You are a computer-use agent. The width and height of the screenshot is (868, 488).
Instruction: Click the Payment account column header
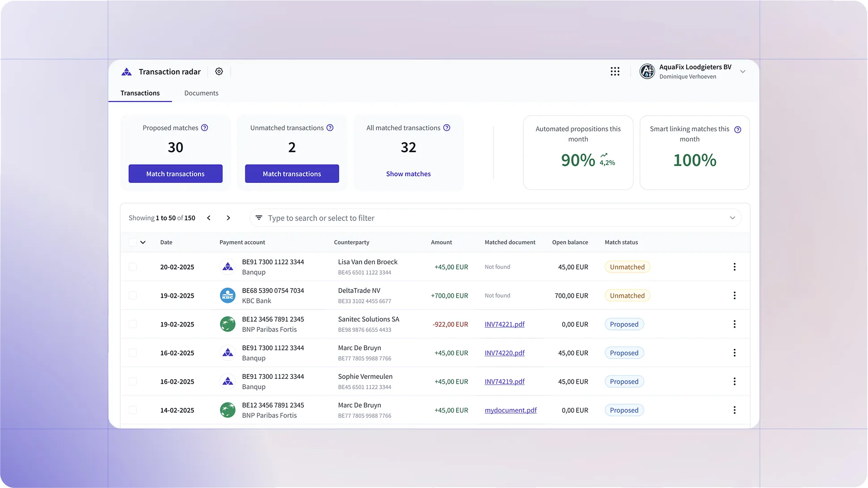coord(242,242)
